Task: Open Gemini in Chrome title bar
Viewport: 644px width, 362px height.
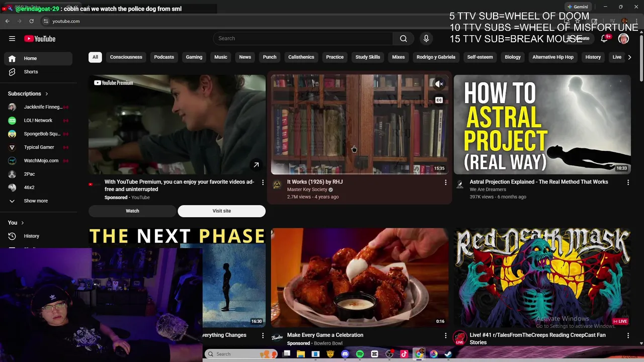Action: tap(577, 7)
